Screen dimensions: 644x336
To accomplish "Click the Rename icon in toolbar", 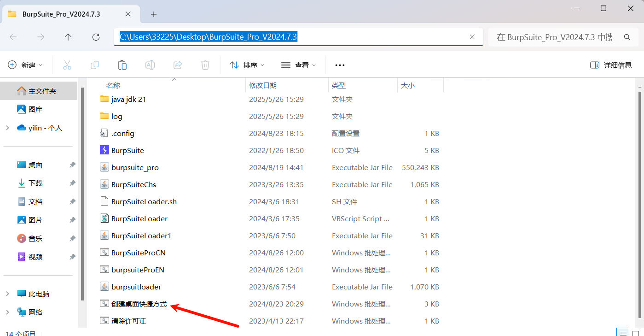I will (x=150, y=65).
